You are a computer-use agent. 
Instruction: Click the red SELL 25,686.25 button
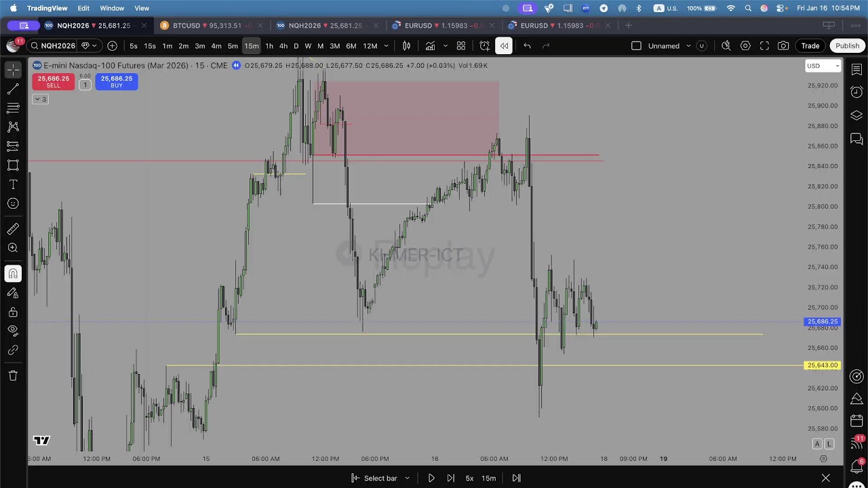pos(53,82)
